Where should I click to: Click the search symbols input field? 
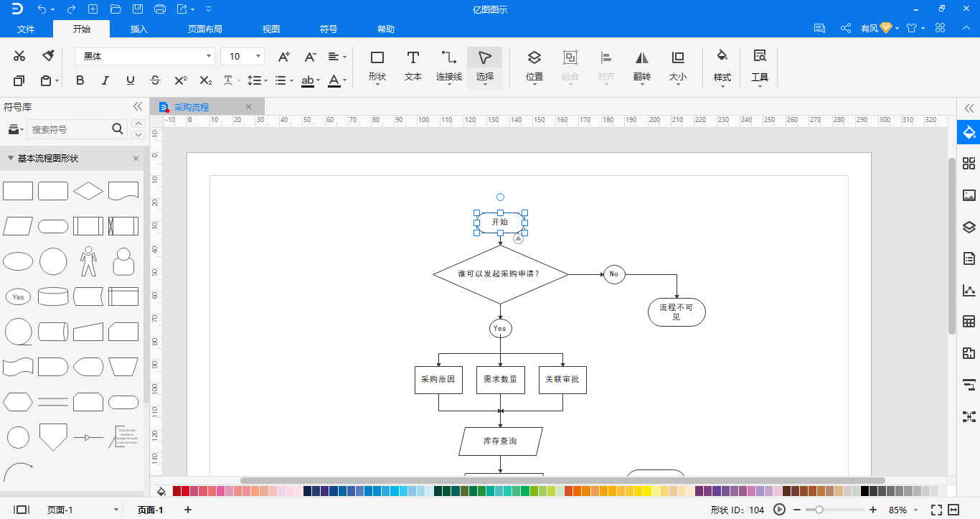tap(69, 129)
